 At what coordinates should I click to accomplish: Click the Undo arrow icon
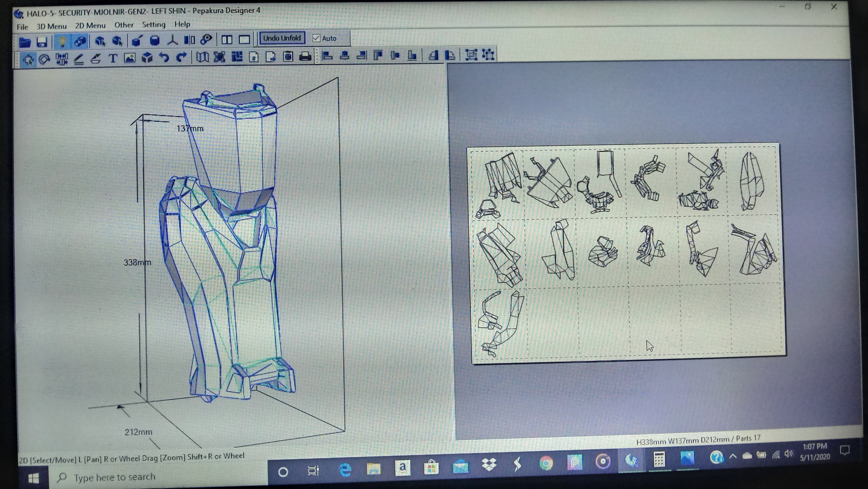pyautogui.click(x=164, y=57)
